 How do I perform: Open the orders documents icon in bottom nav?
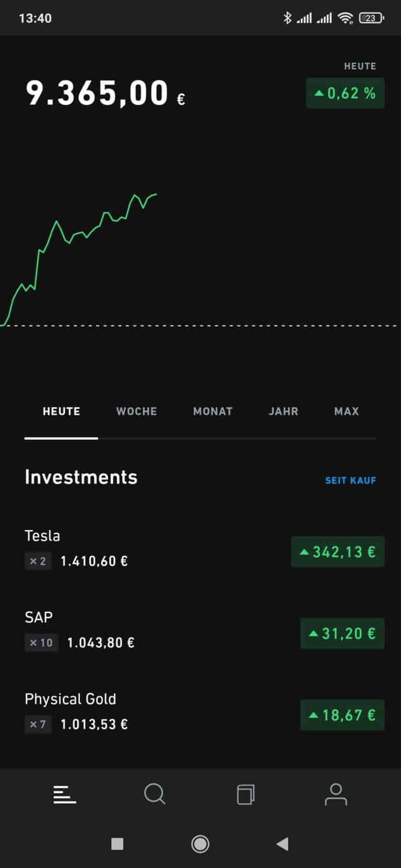[x=245, y=794]
